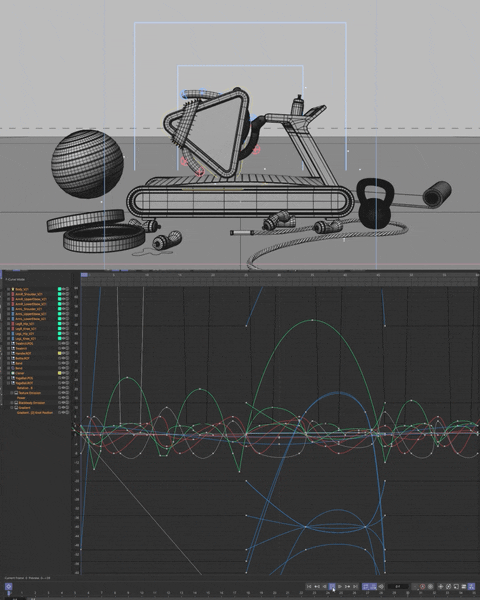Viewport: 480px width, 600px height.
Task: Click the circular solo icon in Cloner row
Action: pyautogui.click(x=67, y=373)
